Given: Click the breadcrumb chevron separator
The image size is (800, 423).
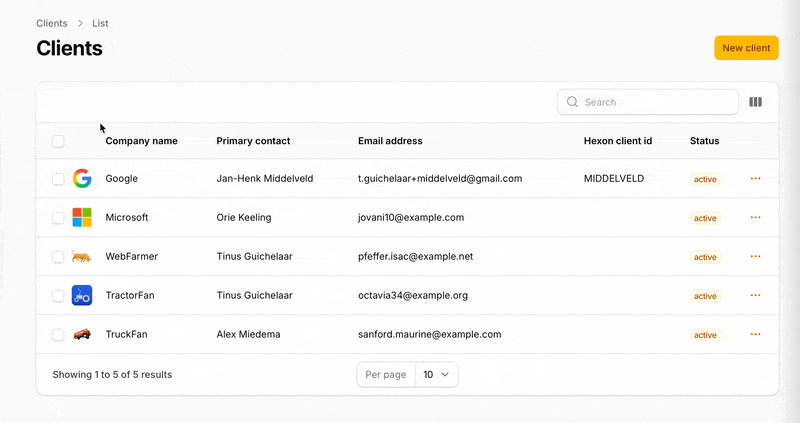Looking at the screenshot, I should point(80,23).
